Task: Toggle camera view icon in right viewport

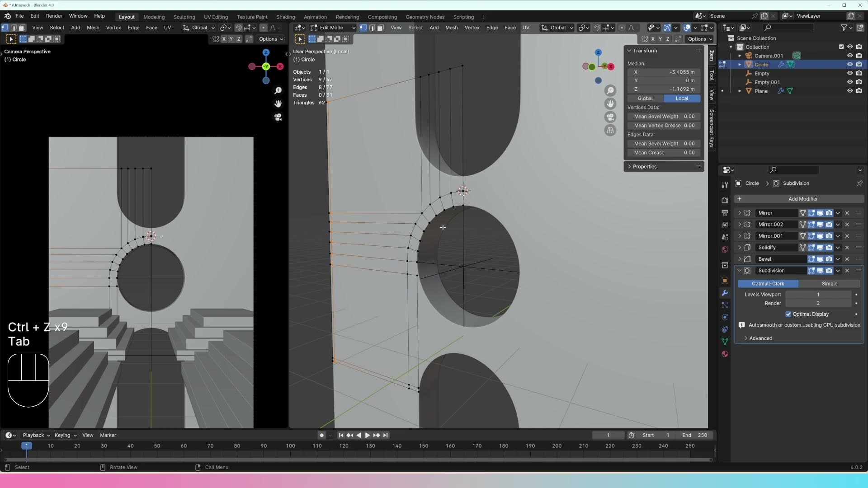Action: pos(610,117)
